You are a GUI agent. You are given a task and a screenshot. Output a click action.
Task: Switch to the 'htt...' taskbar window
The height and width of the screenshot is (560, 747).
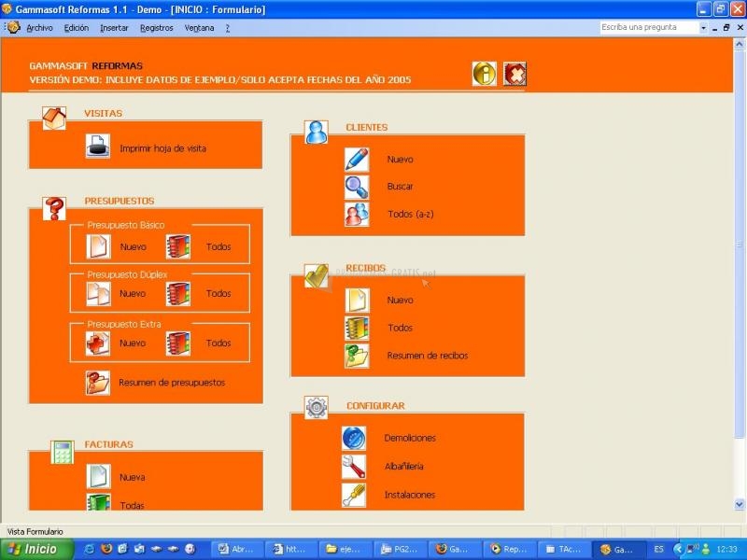291,549
